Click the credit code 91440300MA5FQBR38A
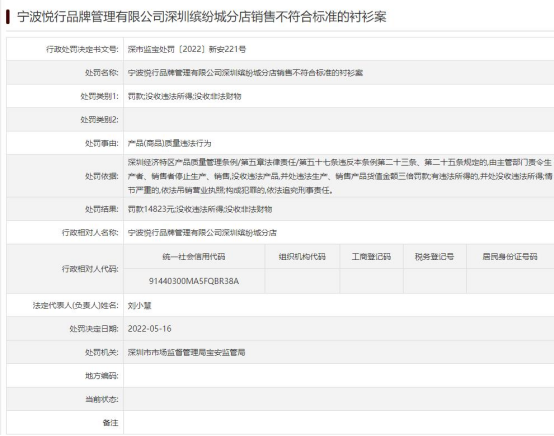 [194, 281]
